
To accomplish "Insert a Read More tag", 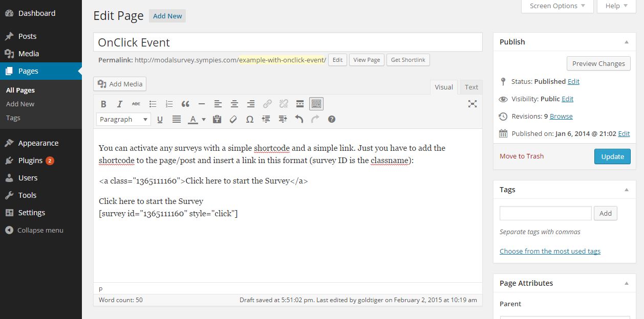I will point(300,104).
